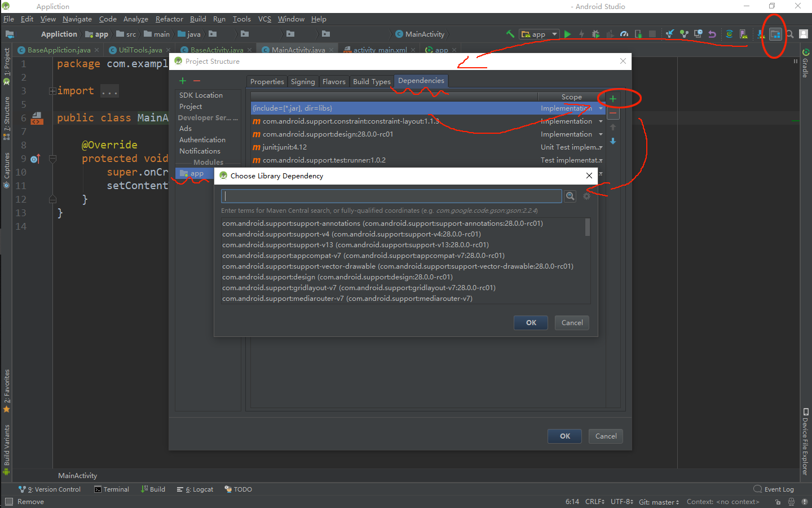The image size is (812, 508).
Task: Add a new module with green plus
Action: point(183,81)
